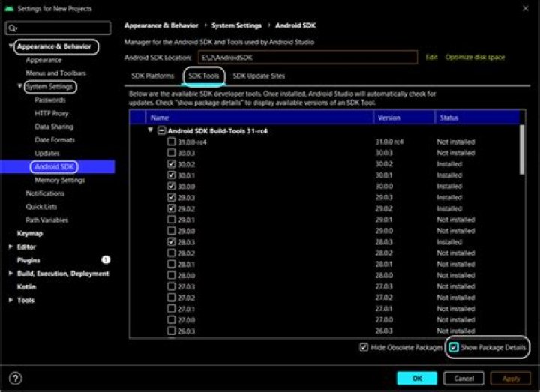
Task: Click the Apply button
Action: coord(511,379)
